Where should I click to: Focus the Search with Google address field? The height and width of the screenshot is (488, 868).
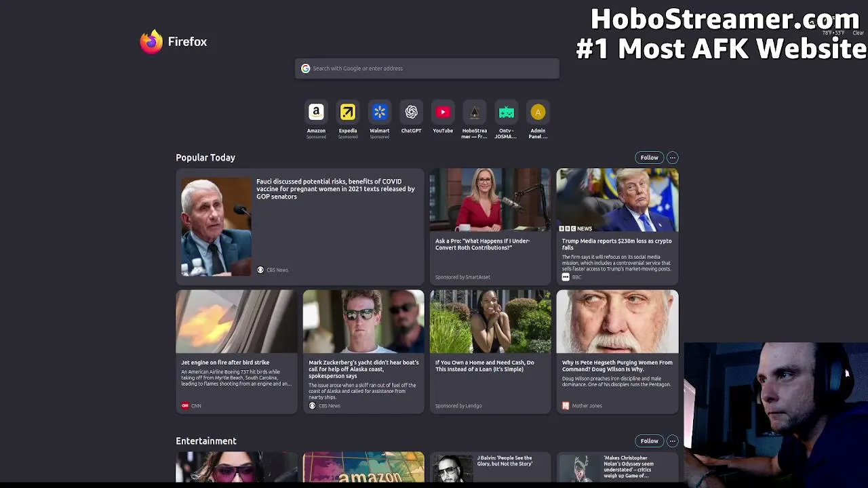(x=427, y=68)
